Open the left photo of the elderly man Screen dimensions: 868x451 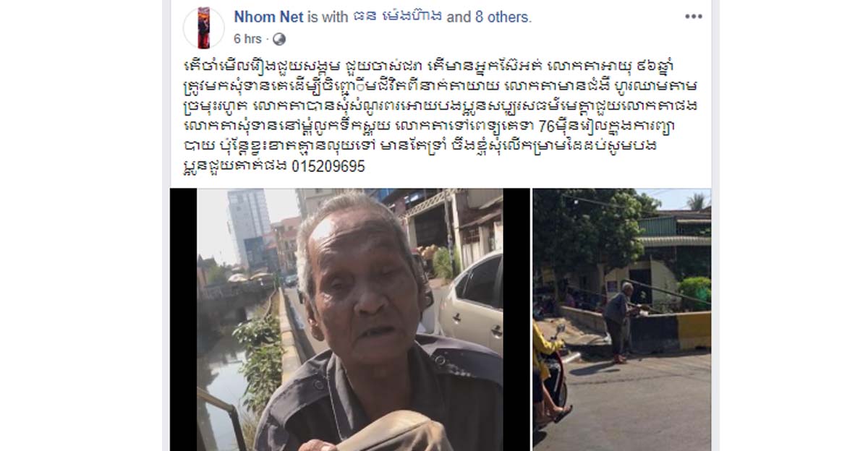(350, 319)
